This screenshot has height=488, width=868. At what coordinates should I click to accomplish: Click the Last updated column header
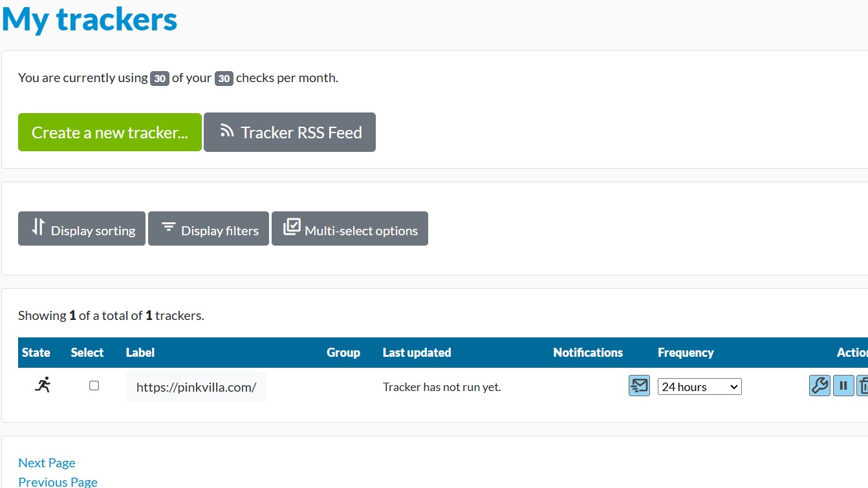click(417, 352)
